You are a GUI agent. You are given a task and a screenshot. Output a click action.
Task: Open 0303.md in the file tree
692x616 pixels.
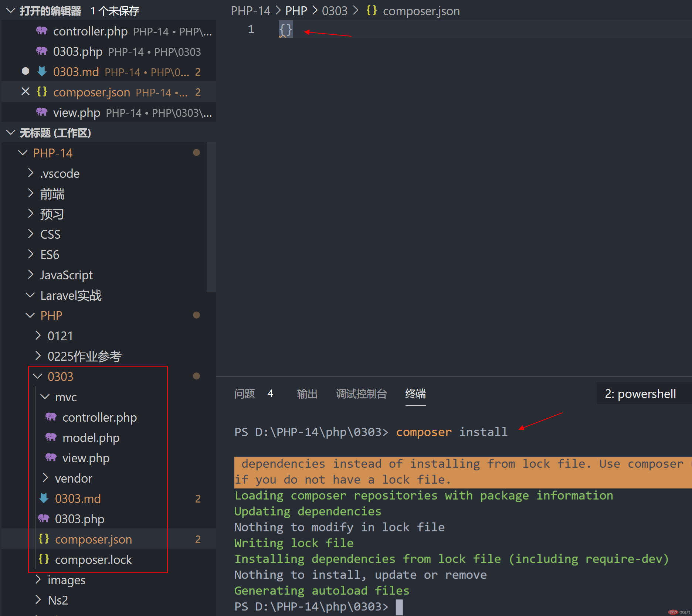(78, 498)
